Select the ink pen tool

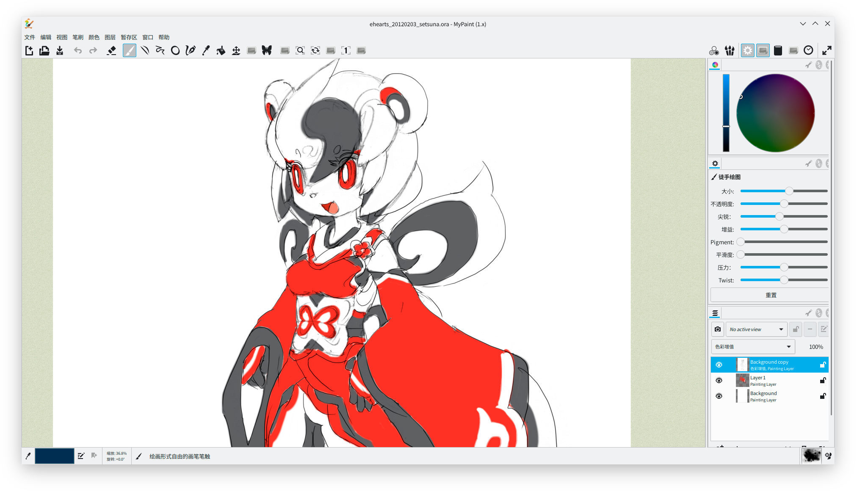tap(191, 51)
